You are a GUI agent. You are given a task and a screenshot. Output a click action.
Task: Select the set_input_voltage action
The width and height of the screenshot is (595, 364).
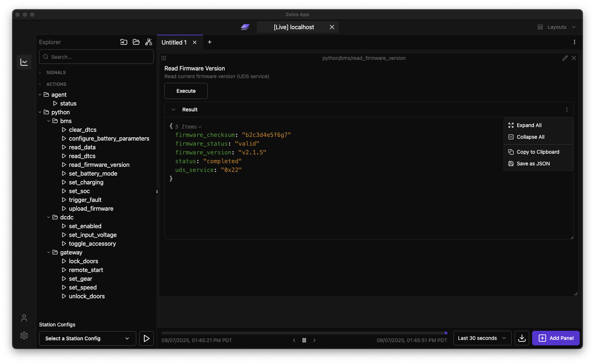(x=93, y=235)
